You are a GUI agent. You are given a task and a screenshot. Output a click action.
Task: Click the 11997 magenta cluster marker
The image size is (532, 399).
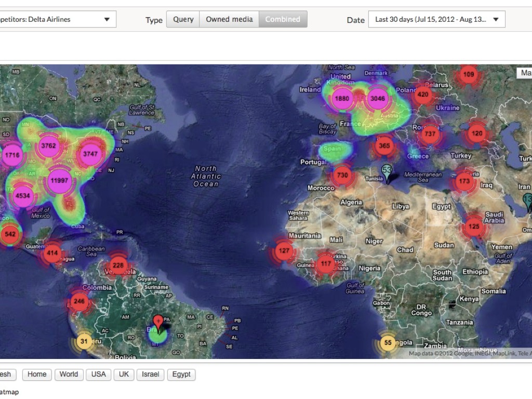point(59,181)
